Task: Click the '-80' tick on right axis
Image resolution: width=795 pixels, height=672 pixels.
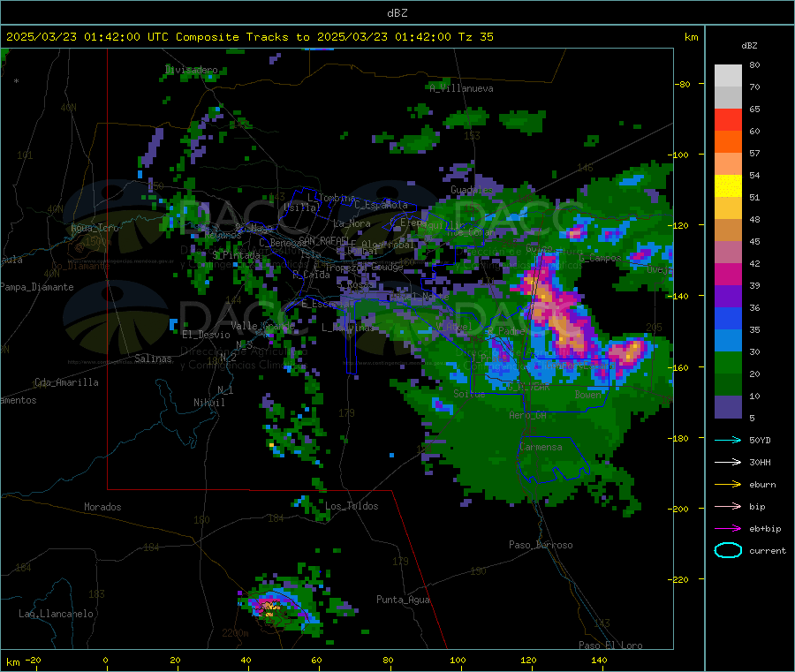Action: click(683, 84)
